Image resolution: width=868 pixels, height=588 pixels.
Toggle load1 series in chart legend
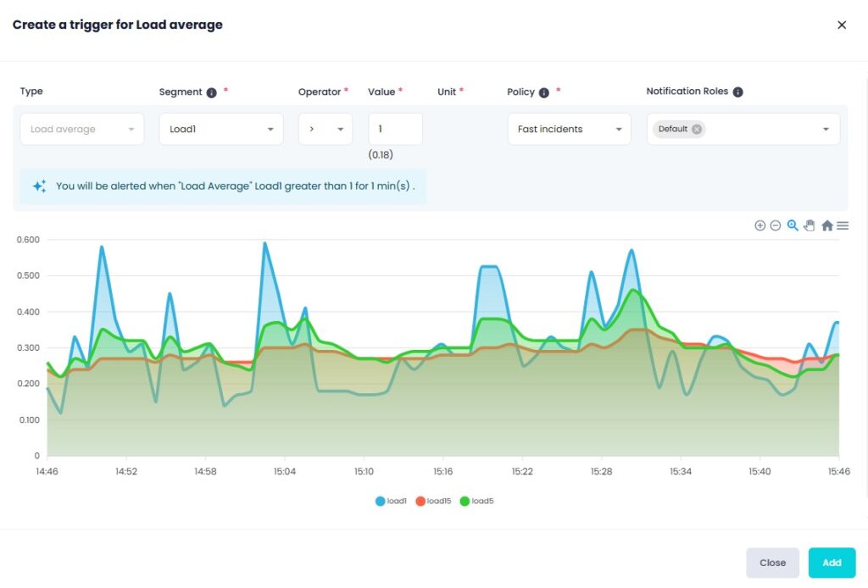391,501
